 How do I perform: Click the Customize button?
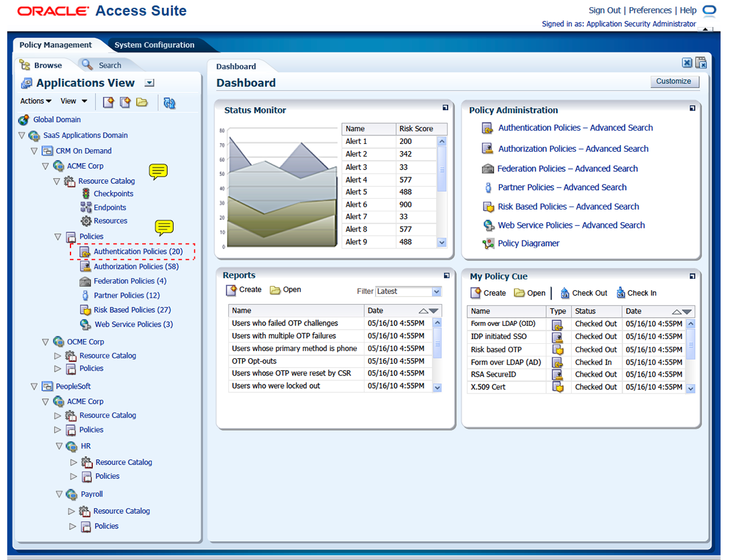click(x=674, y=81)
